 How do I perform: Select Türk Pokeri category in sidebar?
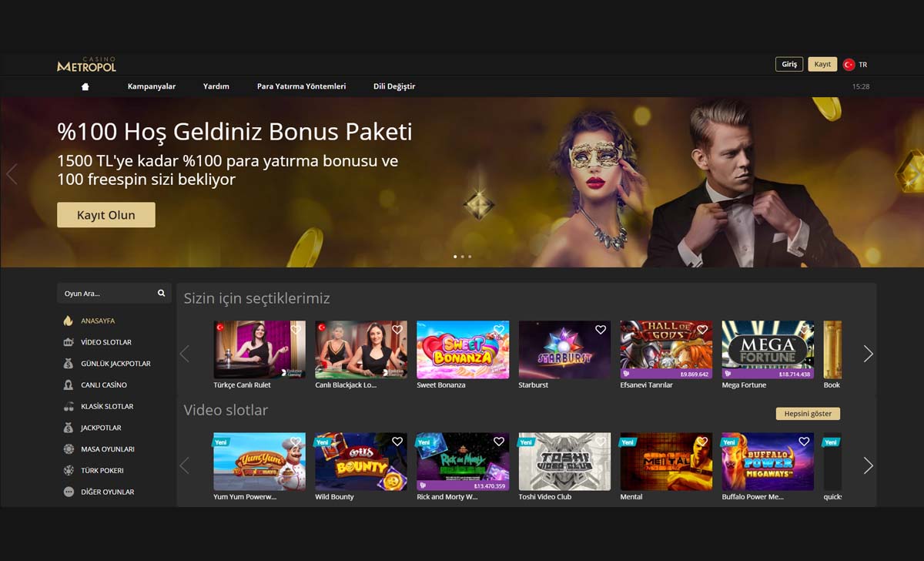click(x=102, y=470)
